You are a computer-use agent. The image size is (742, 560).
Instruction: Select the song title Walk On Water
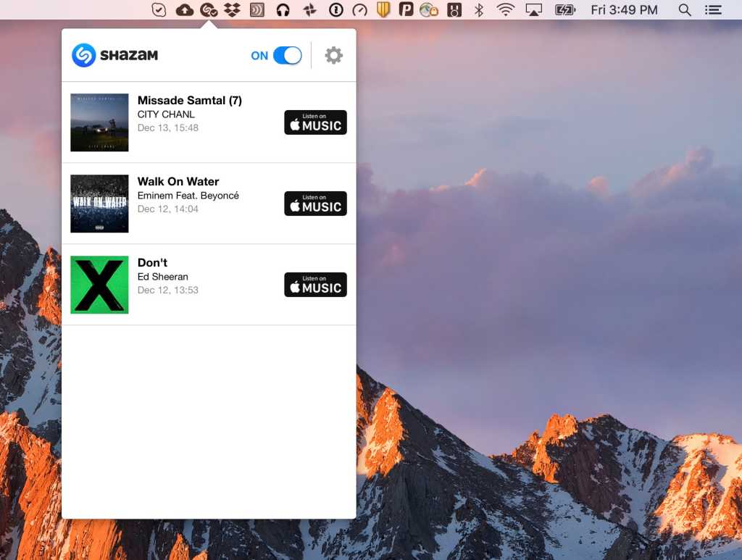(178, 182)
